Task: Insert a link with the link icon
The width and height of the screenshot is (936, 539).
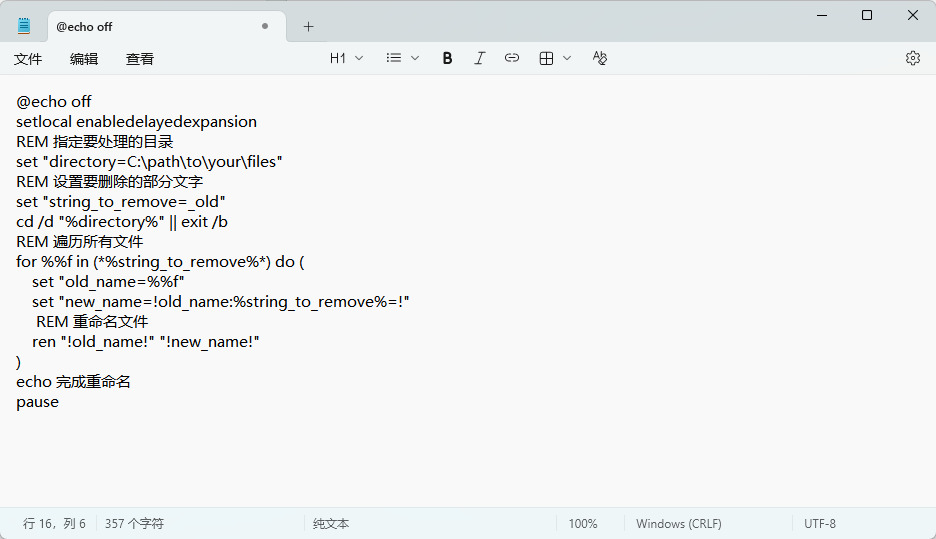Action: 512,59
